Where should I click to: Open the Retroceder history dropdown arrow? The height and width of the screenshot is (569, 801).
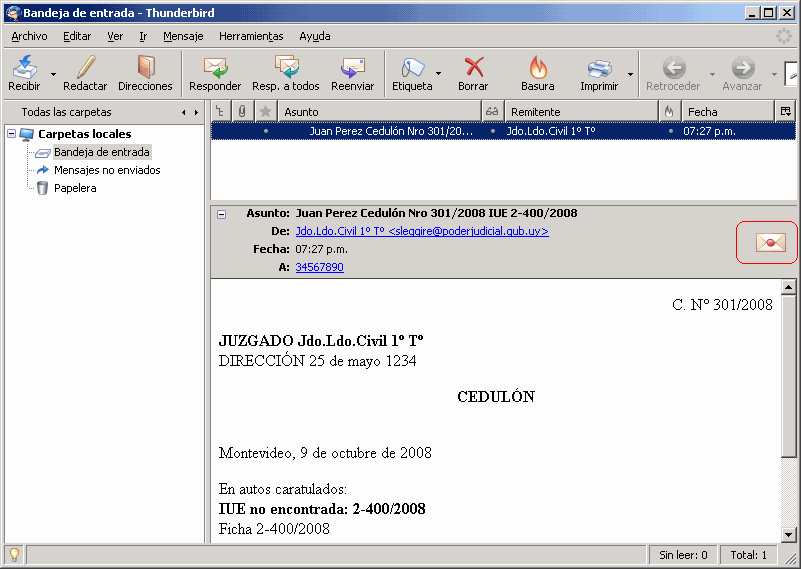[x=712, y=75]
